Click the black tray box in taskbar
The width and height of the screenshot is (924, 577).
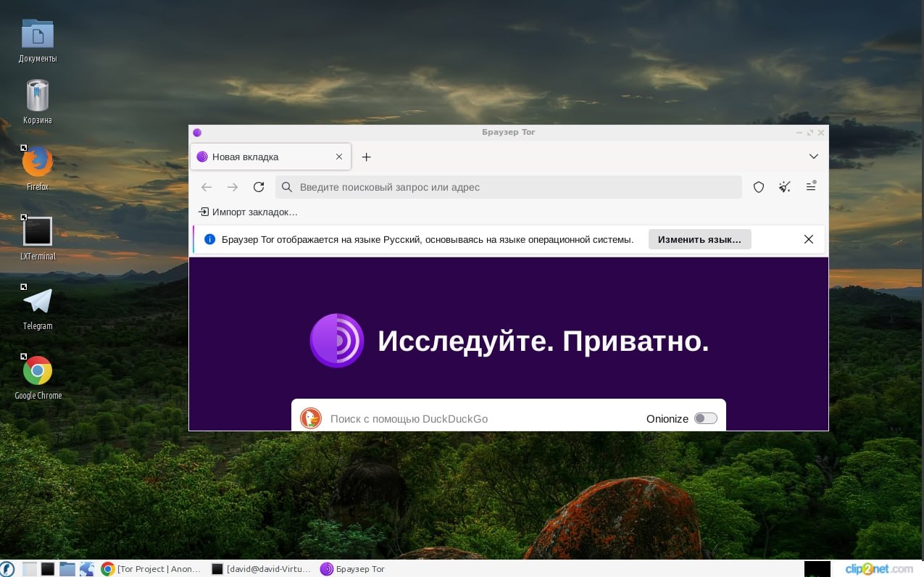(817, 569)
